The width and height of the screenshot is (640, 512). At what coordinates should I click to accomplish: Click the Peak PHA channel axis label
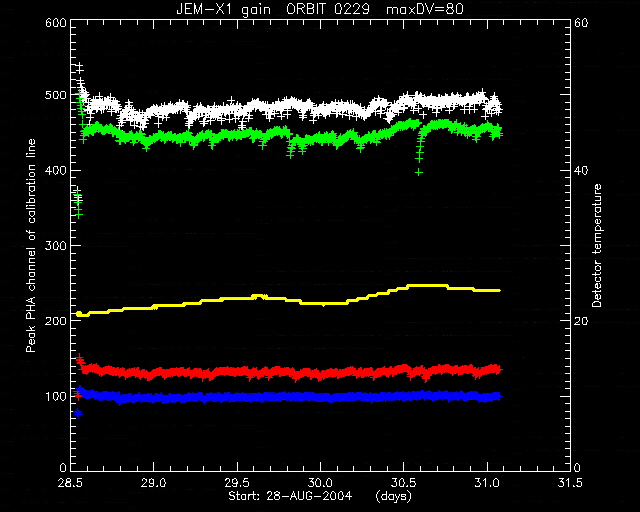click(31, 245)
